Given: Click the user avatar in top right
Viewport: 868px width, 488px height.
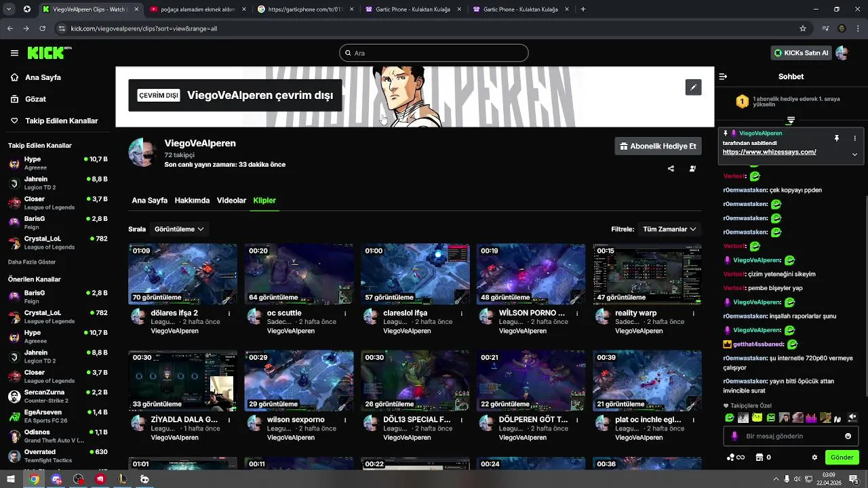Looking at the screenshot, I should [842, 53].
